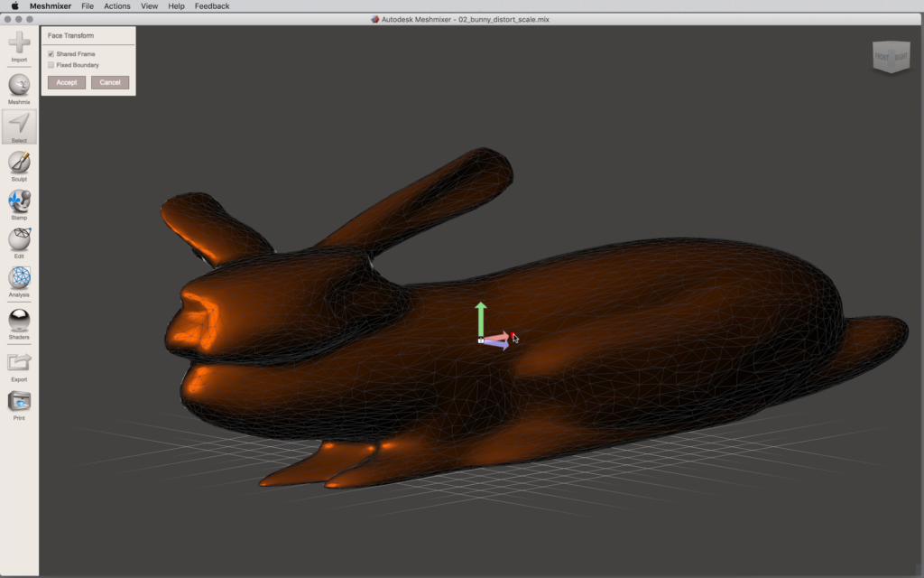Enable the Fixed Boundary checkbox
924x578 pixels.
pos(51,65)
